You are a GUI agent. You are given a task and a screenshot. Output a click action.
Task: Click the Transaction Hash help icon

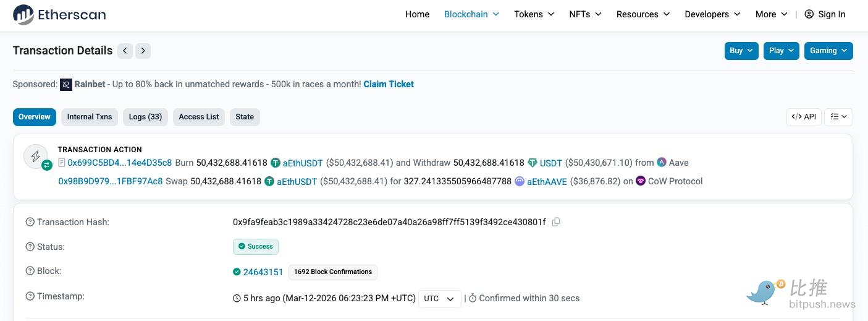[30, 222]
